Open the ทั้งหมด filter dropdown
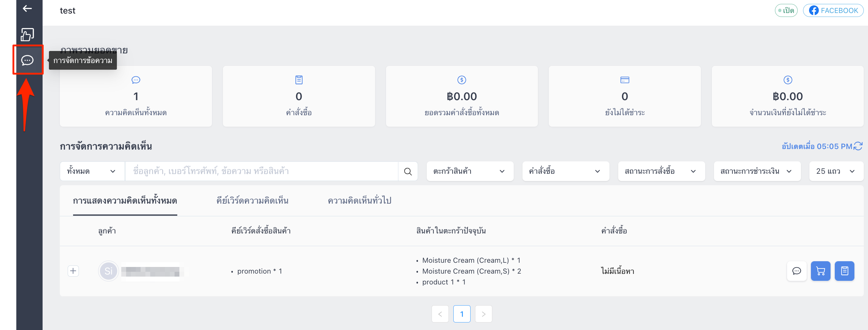The height and width of the screenshot is (330, 868). pyautogui.click(x=92, y=171)
